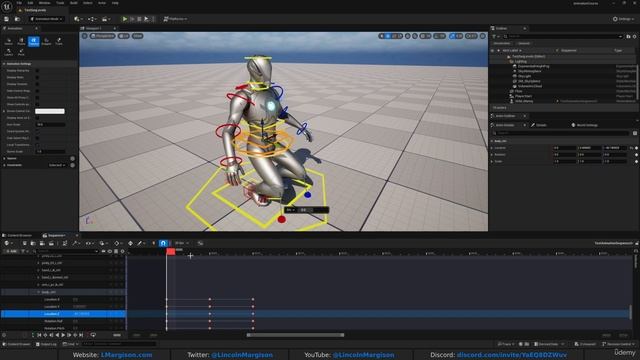Save the current level with the save icon
Image resolution: width=640 pixels, height=360 pixels.
pyautogui.click(x=7, y=19)
